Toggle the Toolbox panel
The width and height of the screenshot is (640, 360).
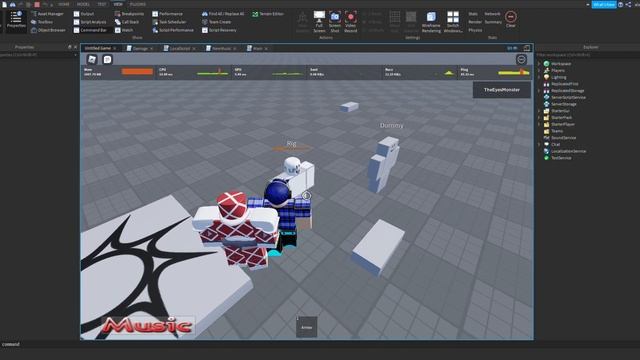pos(42,22)
